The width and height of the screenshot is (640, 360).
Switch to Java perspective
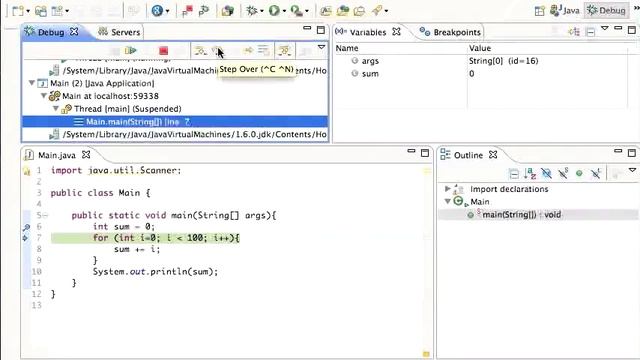(565, 11)
